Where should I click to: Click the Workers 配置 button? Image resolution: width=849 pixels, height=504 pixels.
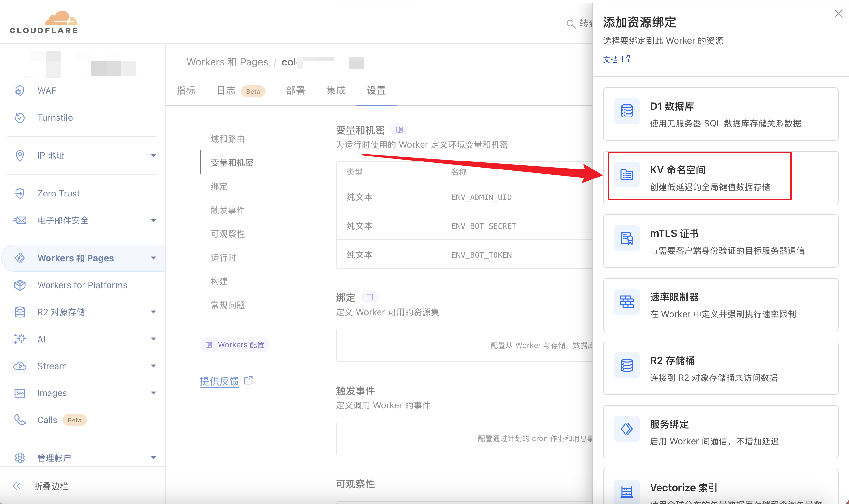point(235,345)
